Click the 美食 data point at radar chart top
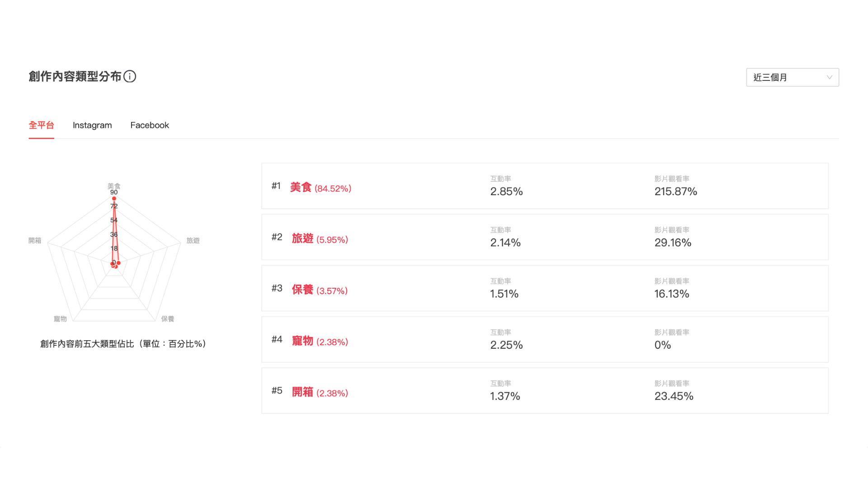 pyautogui.click(x=114, y=198)
